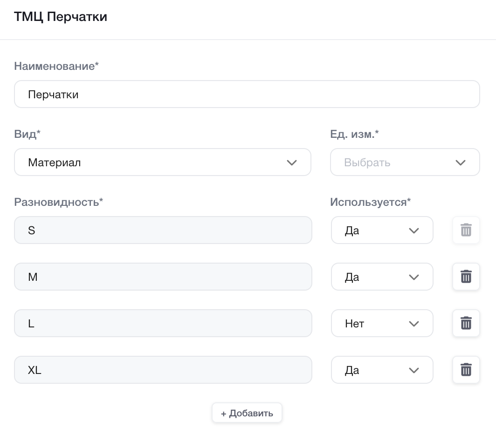Click into the L variety field

pyautogui.click(x=163, y=323)
